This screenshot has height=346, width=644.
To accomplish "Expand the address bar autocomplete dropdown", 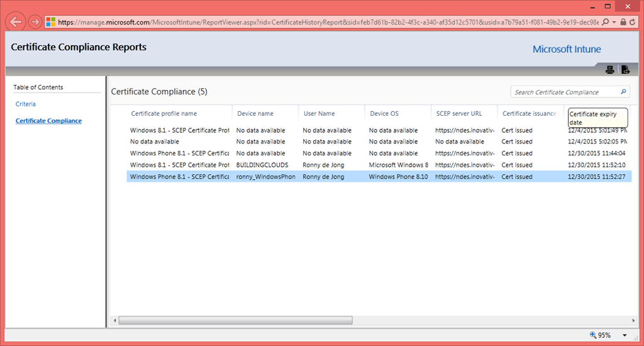I will coord(614,22).
